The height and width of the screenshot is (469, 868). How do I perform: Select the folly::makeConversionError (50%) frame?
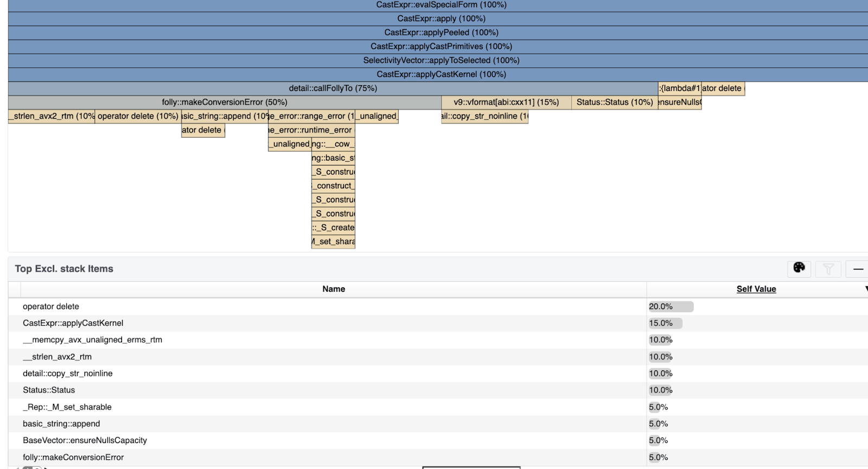224,102
